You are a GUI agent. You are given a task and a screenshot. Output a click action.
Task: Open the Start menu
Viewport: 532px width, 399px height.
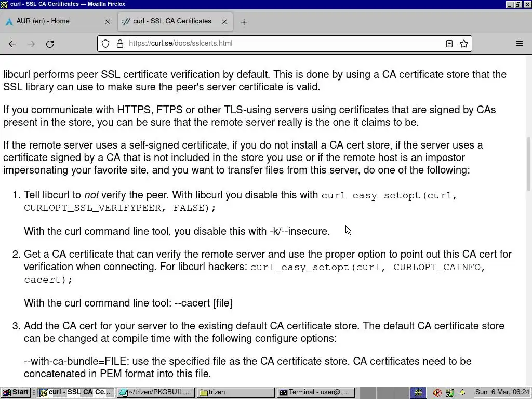16,392
